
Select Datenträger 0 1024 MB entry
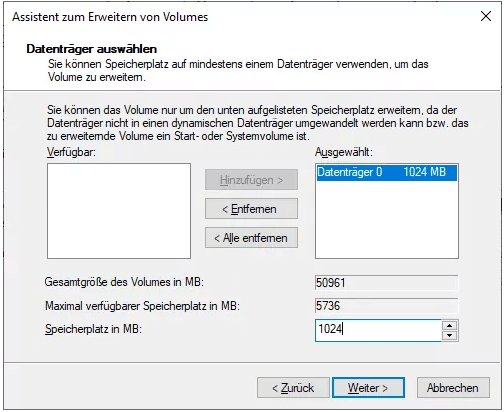[x=387, y=172]
